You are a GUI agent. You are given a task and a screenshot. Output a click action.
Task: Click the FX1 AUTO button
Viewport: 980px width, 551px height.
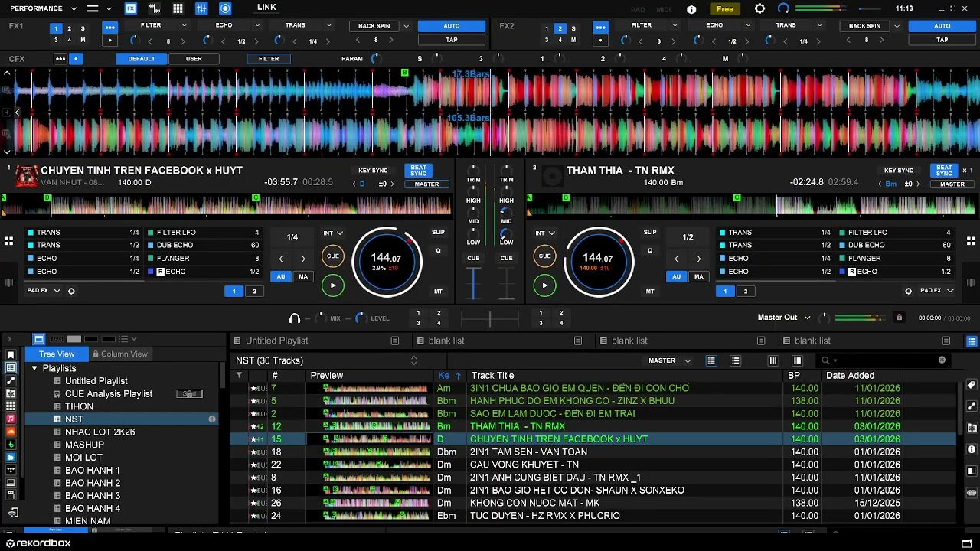click(452, 26)
